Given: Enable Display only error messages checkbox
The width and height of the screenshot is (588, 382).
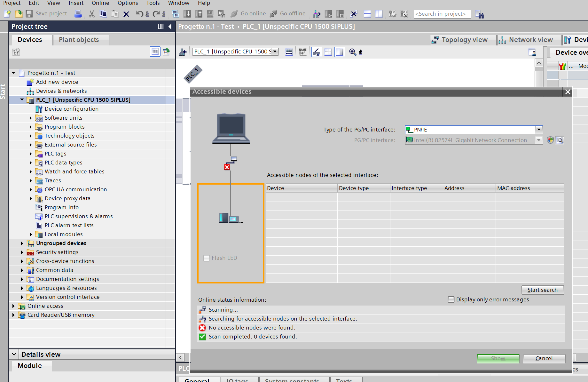Looking at the screenshot, I should point(451,299).
